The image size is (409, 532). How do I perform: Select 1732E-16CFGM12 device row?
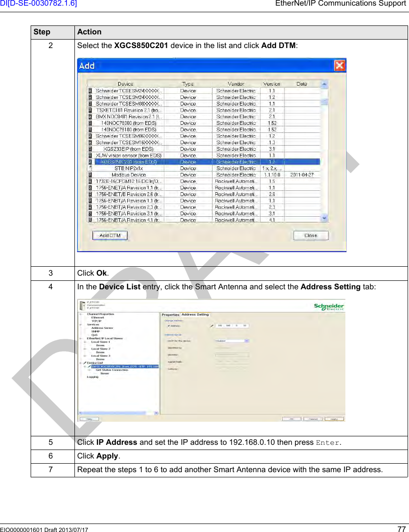coord(204,181)
